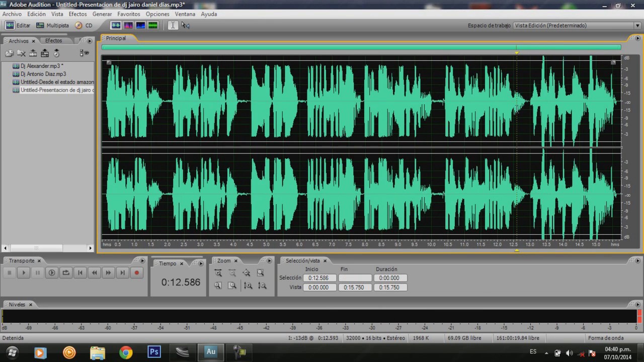
Task: Select file Untitled-Desde el estado amazon
Action: click(x=53, y=82)
